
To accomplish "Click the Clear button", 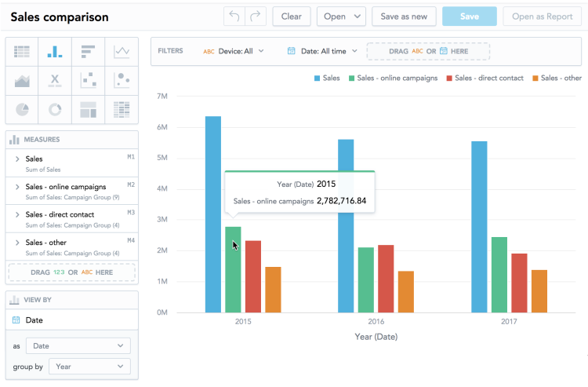I will (292, 16).
